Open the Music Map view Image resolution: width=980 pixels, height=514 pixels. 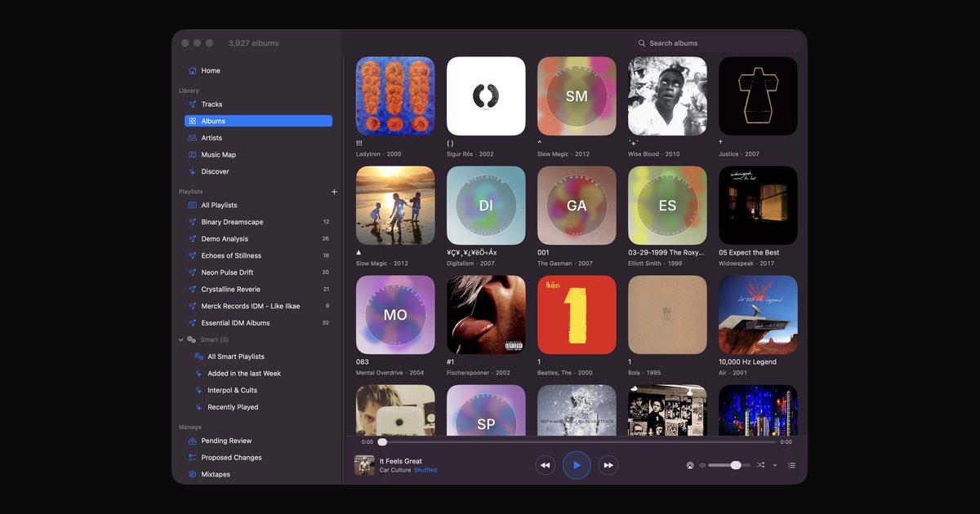(258, 155)
